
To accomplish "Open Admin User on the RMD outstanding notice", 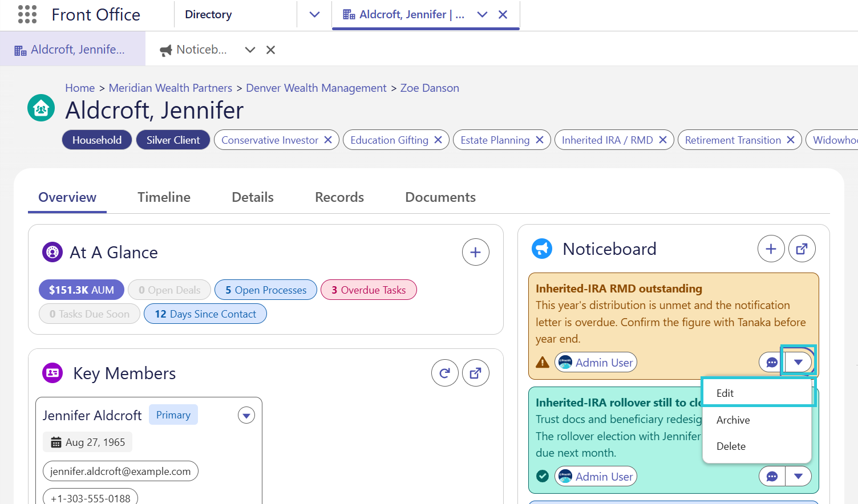I will (596, 363).
